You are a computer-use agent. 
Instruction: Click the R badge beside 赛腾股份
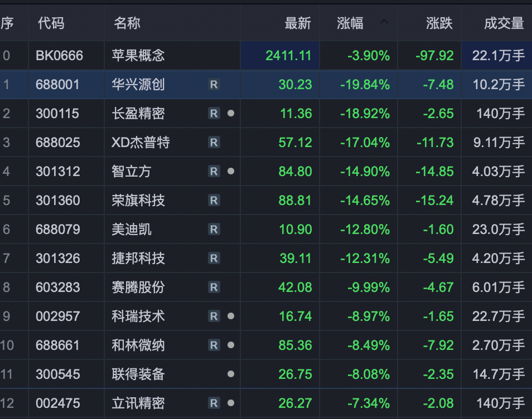click(x=214, y=287)
